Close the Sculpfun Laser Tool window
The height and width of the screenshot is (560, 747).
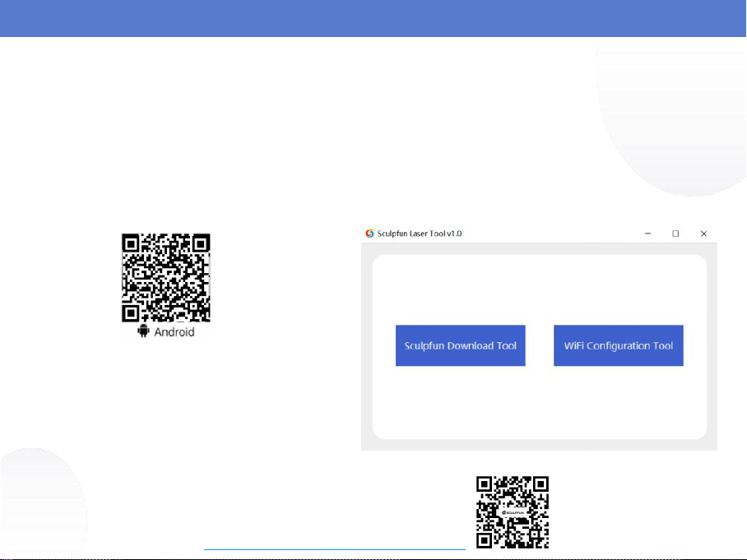[x=703, y=234]
